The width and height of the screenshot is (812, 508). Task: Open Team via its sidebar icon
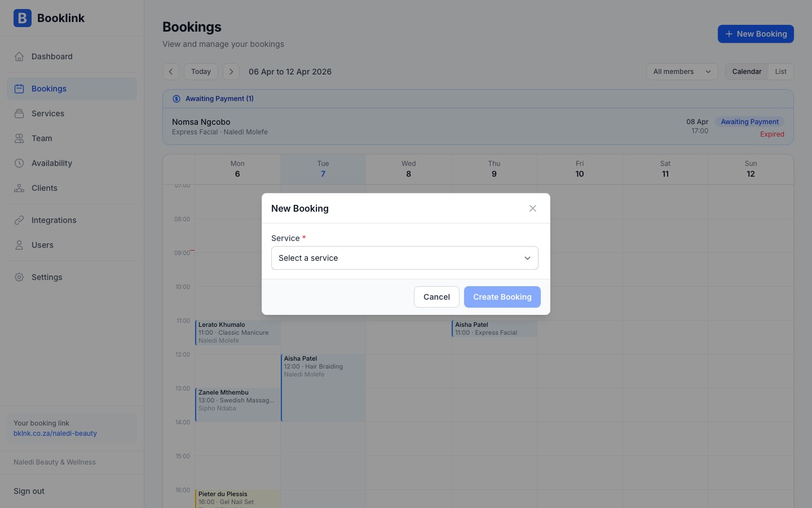[19, 138]
